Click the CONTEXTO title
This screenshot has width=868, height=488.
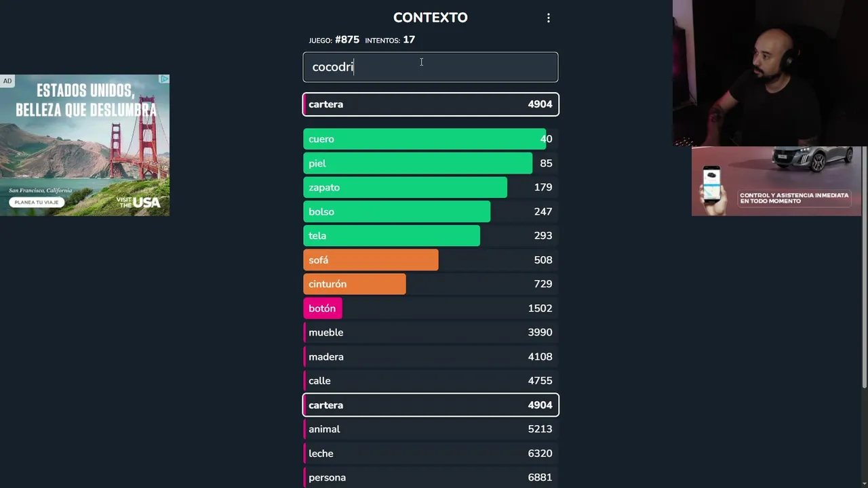431,18
